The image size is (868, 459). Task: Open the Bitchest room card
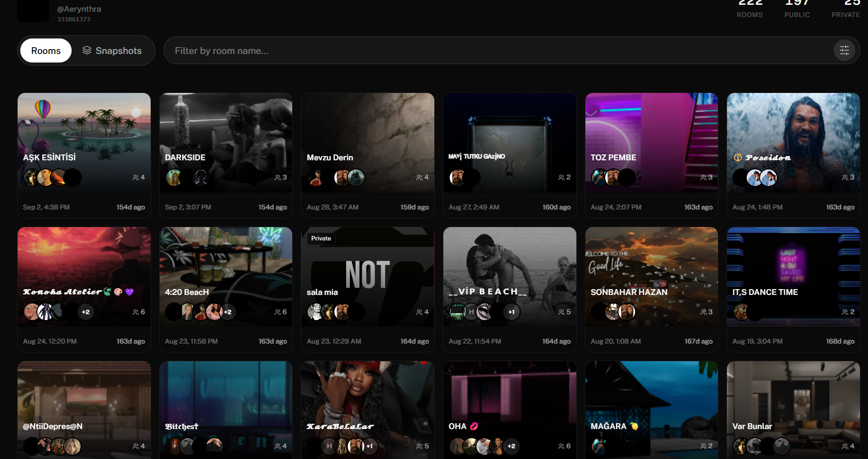[226, 410]
